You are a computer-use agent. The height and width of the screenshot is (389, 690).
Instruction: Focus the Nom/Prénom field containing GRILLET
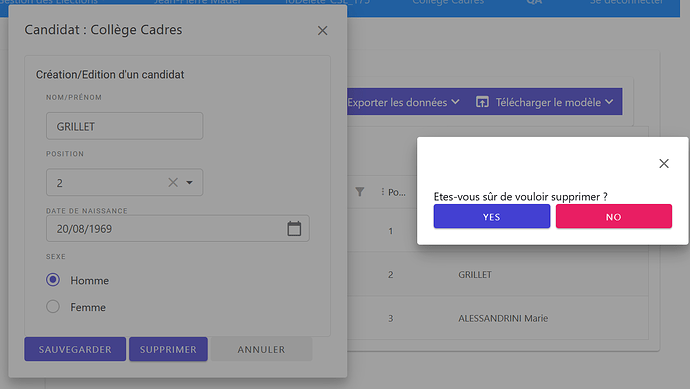click(125, 126)
